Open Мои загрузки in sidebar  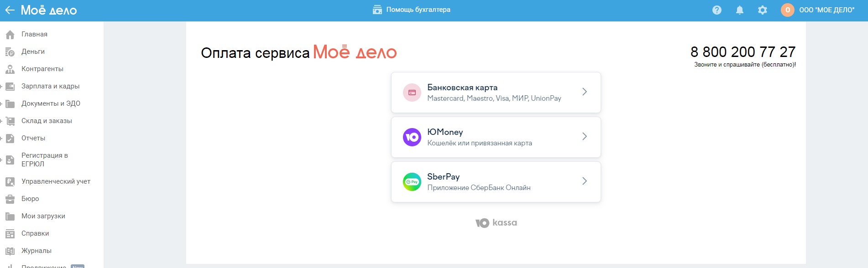click(x=43, y=216)
